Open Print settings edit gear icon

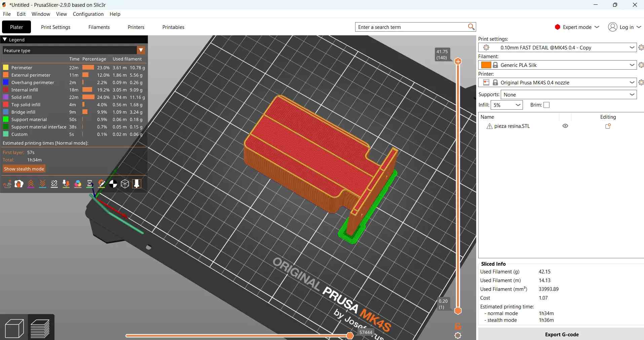(641, 47)
